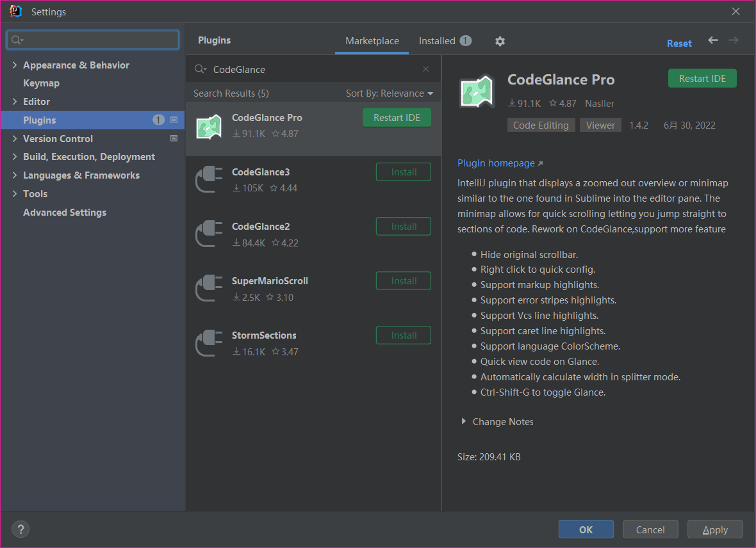Viewport: 756px width, 548px height.
Task: Click the detail pane download count 91.1K
Action: (x=525, y=103)
